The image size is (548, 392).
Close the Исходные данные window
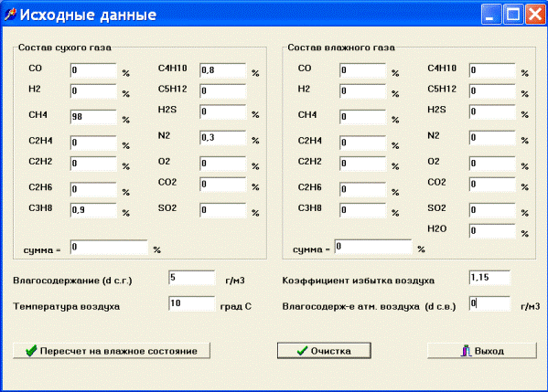[x=534, y=15]
